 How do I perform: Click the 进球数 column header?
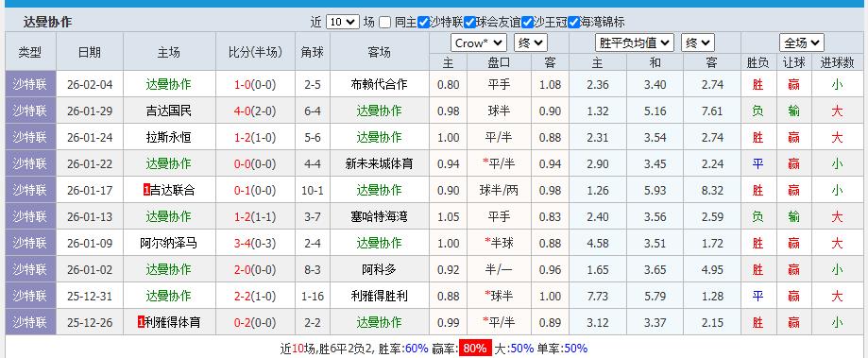tap(837, 62)
